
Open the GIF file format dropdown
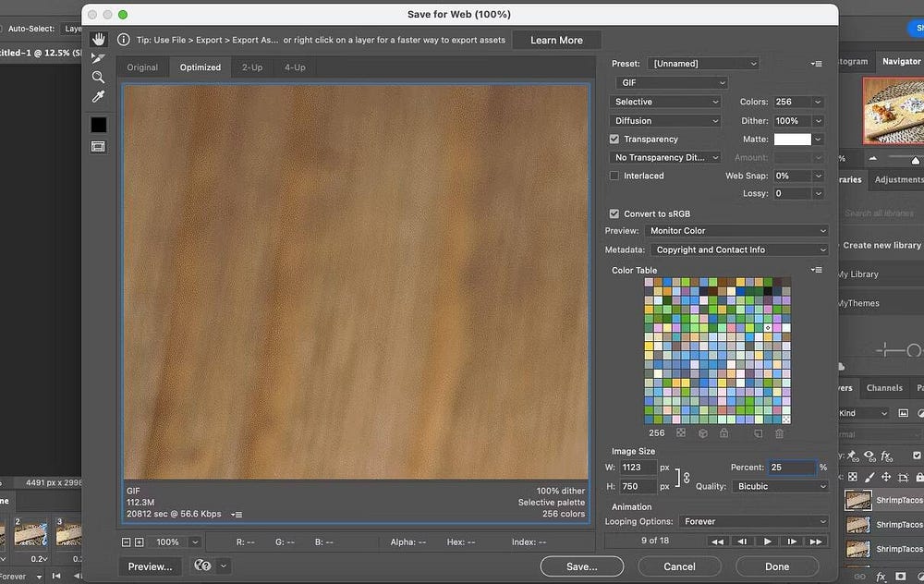tap(670, 83)
